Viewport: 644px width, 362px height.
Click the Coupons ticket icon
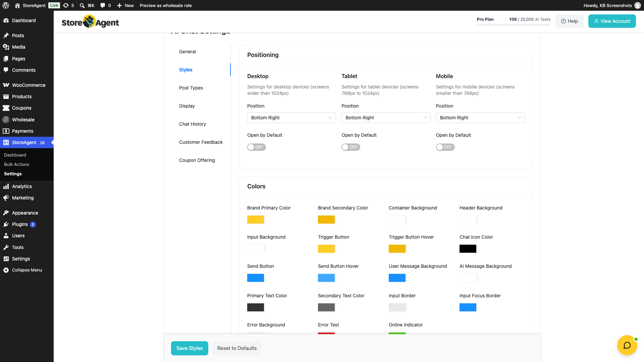click(x=6, y=108)
